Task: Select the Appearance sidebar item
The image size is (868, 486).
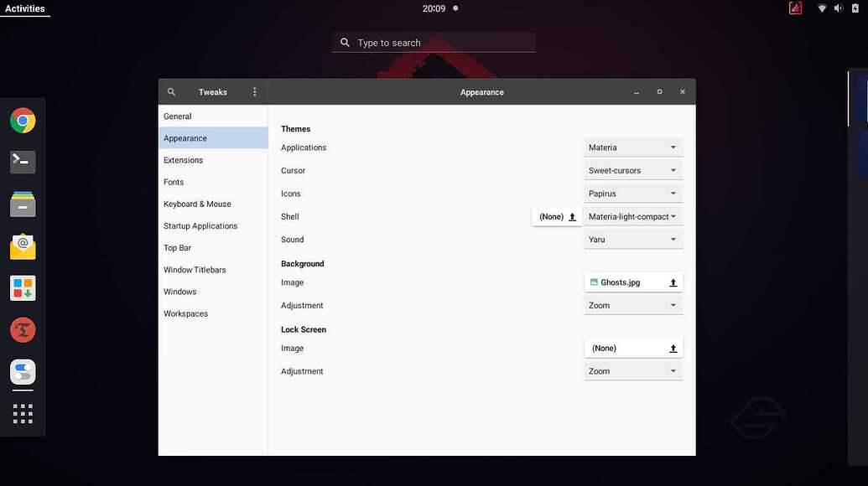Action: [x=213, y=138]
